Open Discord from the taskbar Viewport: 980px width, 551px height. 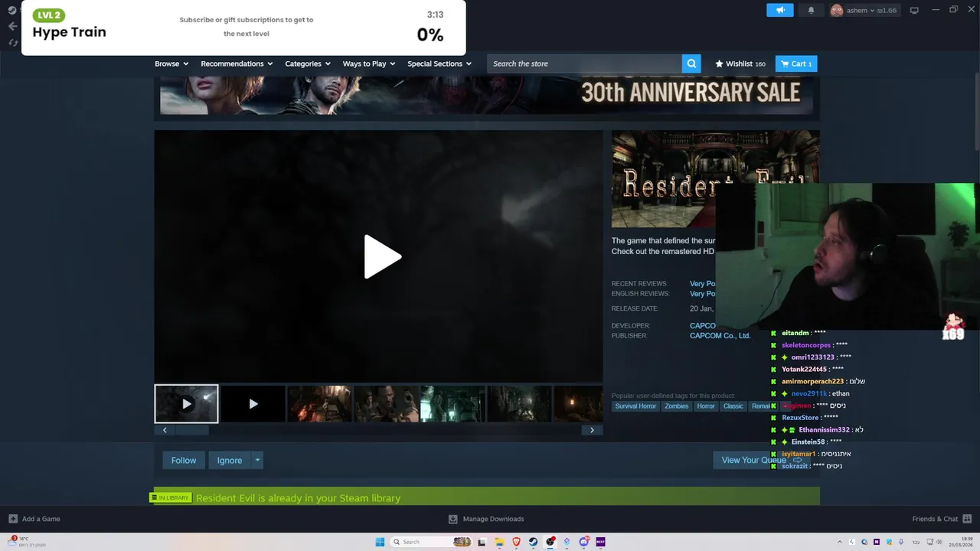click(x=583, y=542)
